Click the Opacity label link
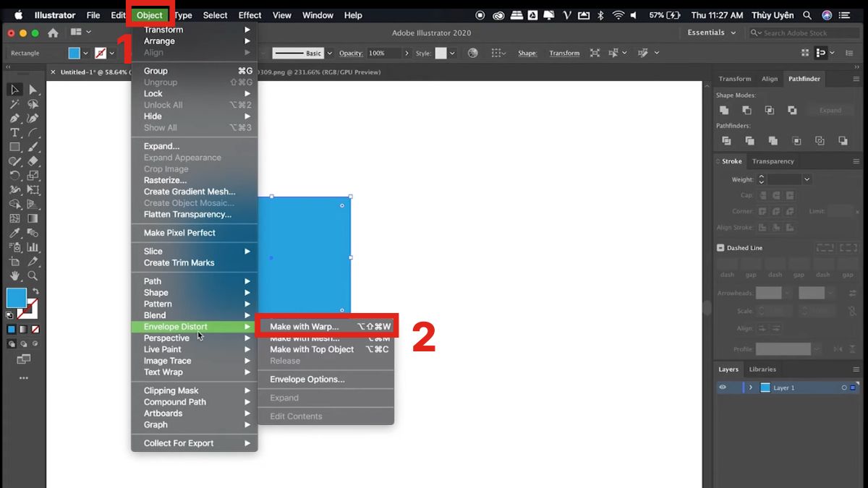 (351, 53)
